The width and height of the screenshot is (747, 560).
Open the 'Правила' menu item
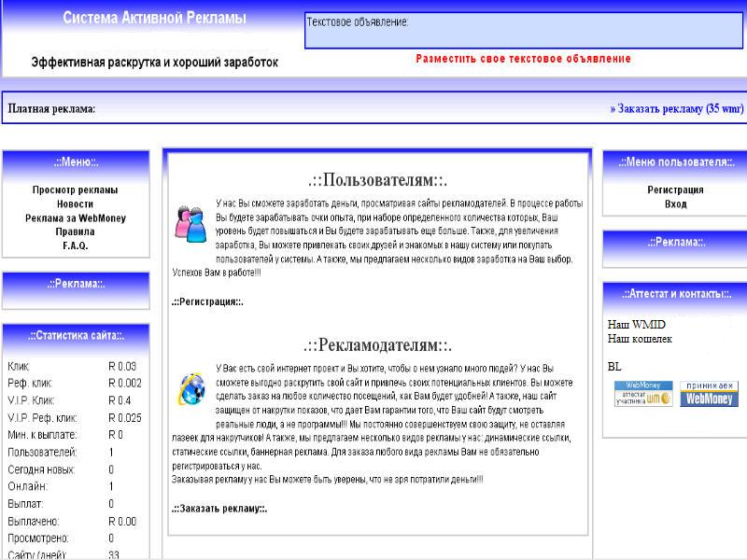[76, 231]
